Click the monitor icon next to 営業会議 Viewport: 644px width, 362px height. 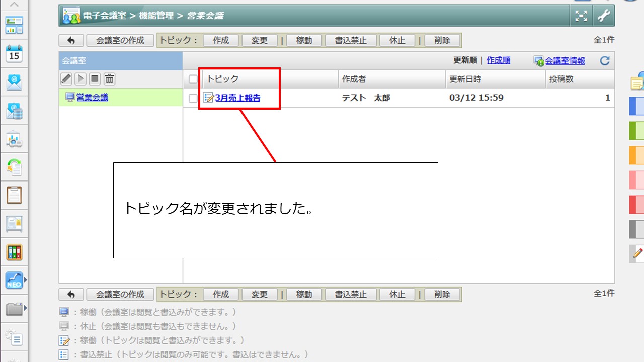(x=70, y=97)
